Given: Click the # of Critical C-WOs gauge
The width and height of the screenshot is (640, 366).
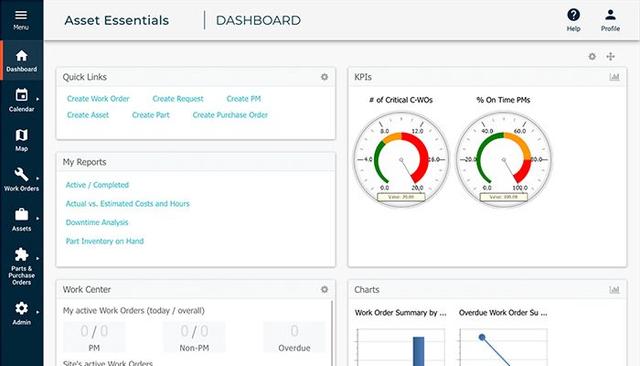Looking at the screenshot, I should point(401,160).
